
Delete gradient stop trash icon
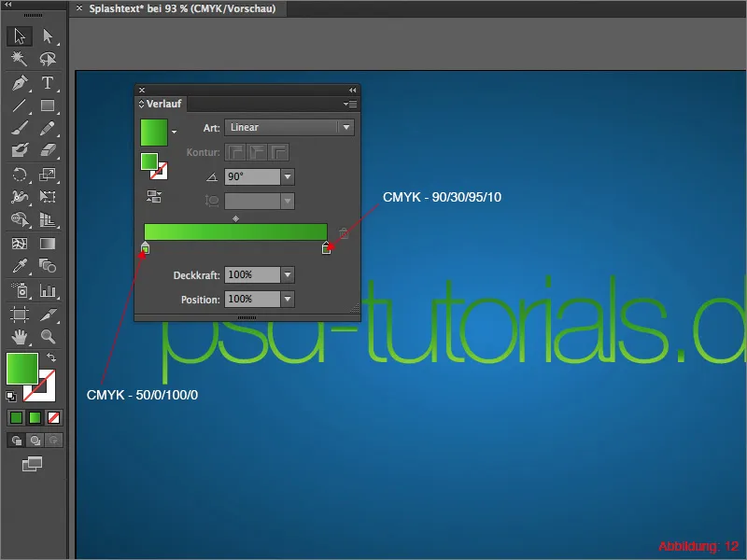(344, 232)
